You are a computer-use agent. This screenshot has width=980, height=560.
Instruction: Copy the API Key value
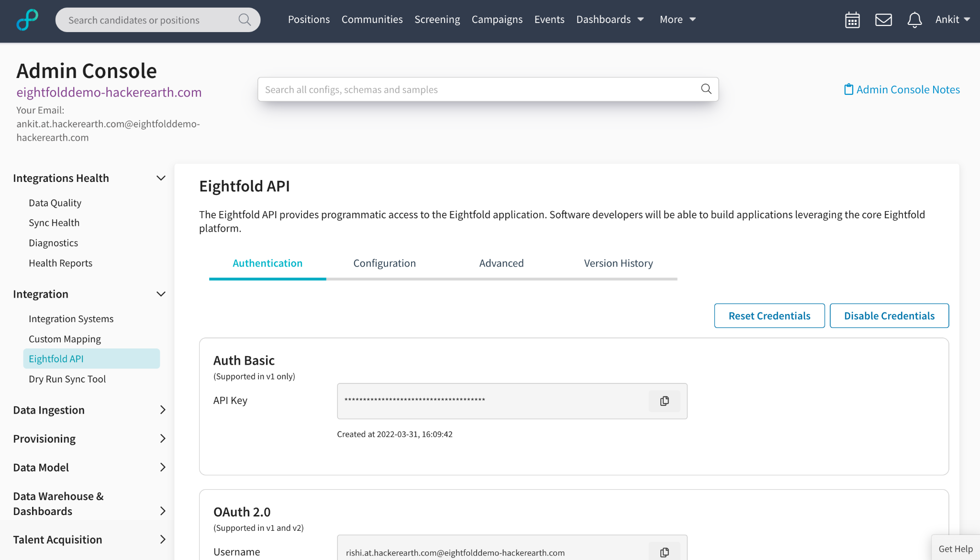665,401
